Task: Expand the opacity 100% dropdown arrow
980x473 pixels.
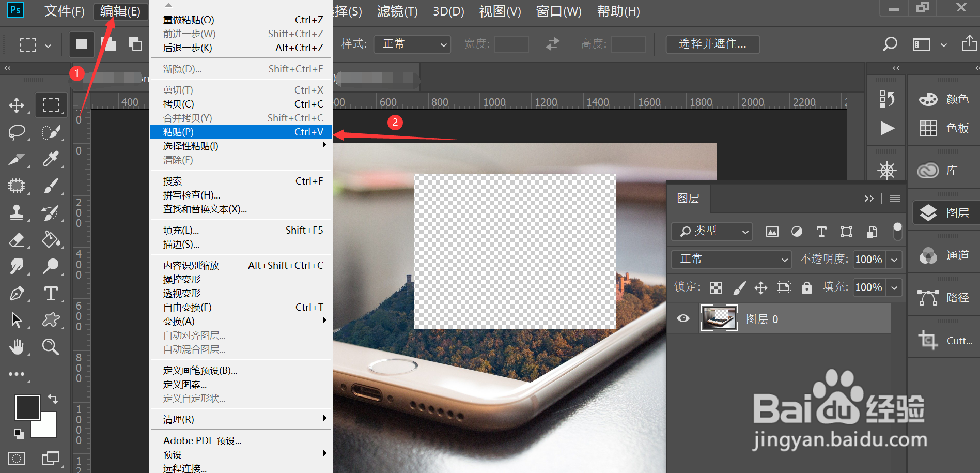Action: tap(894, 260)
